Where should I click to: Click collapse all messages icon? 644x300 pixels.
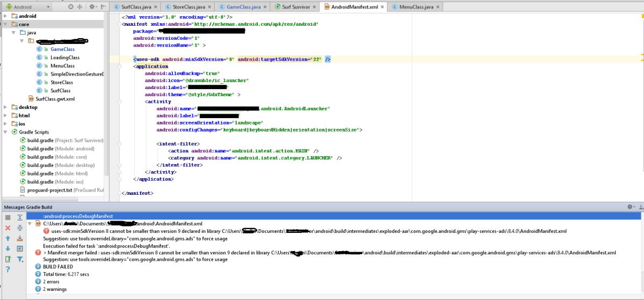(x=20, y=228)
